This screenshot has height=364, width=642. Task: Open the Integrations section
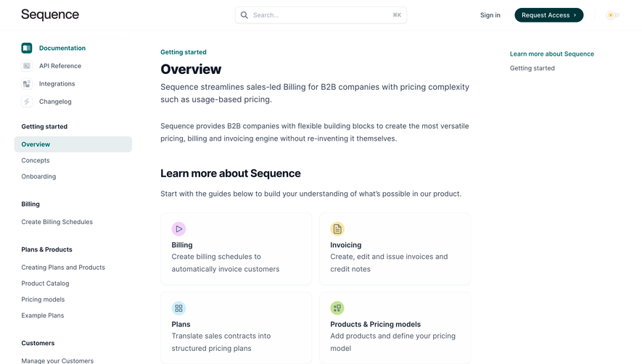point(57,83)
